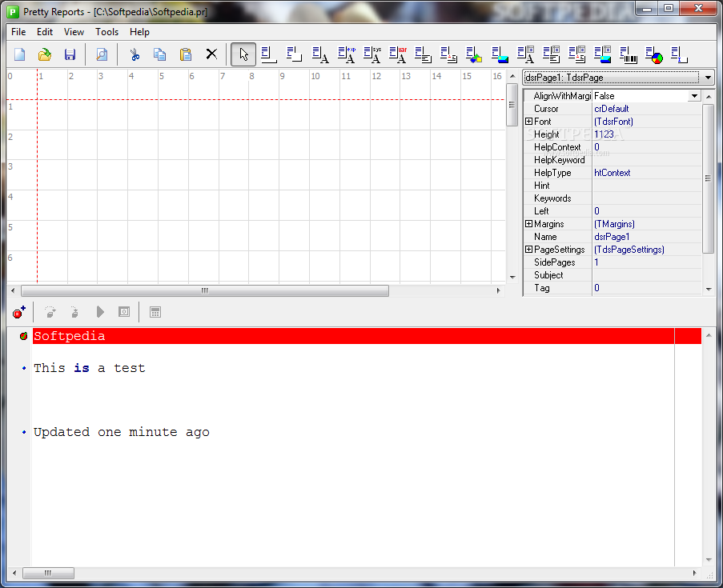723x588 pixels.
Task: Cut selection with scissors icon
Action: click(135, 55)
